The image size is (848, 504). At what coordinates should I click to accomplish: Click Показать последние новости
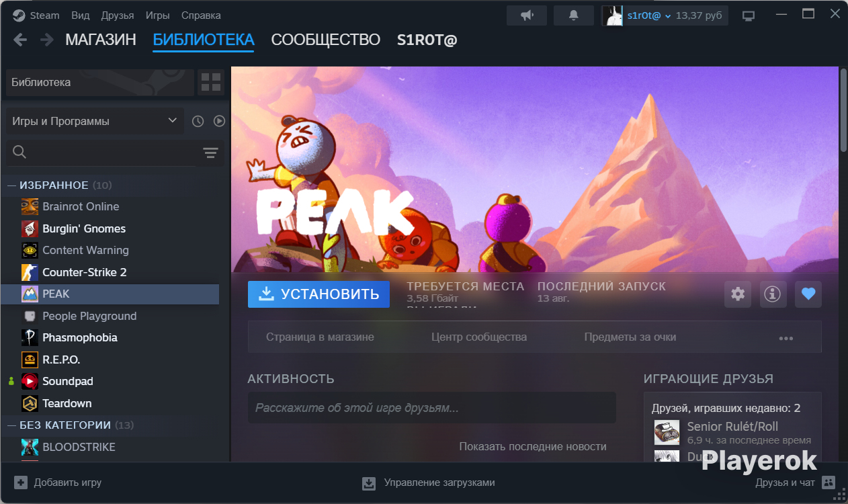point(533,446)
